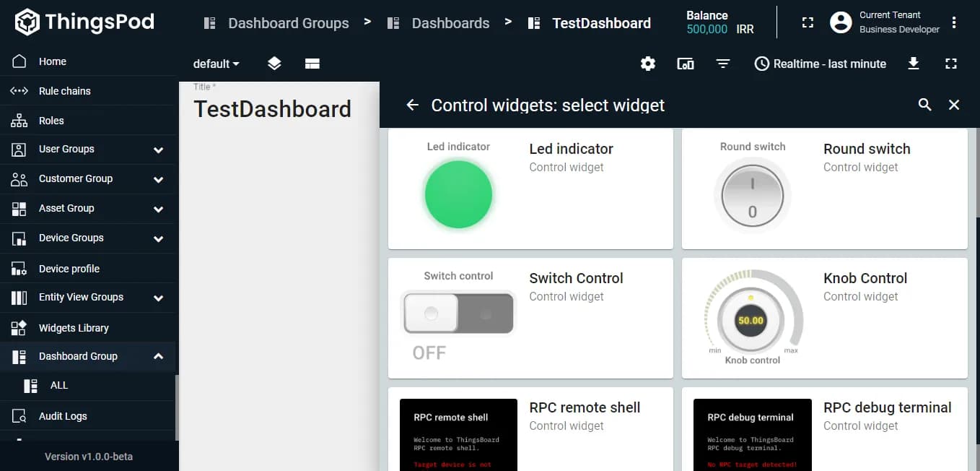Click the entity aliases icon in toolbar
980x471 pixels.
[685, 64]
